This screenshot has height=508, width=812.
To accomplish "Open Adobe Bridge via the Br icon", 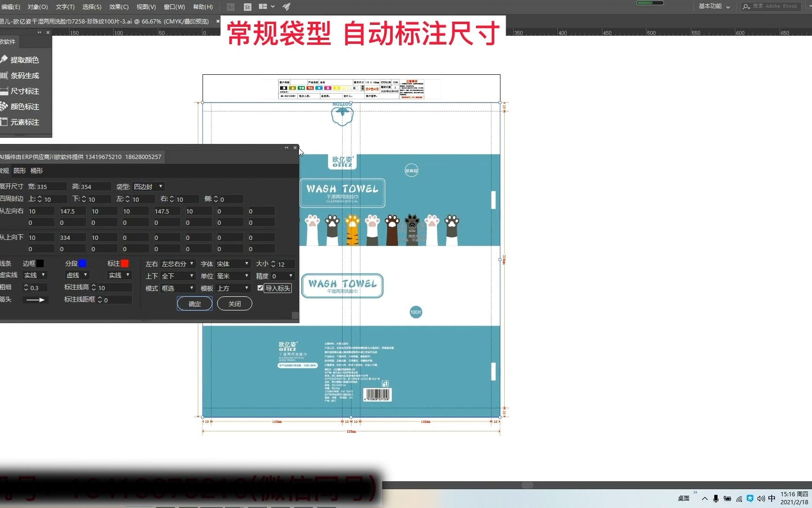I will coord(231,7).
